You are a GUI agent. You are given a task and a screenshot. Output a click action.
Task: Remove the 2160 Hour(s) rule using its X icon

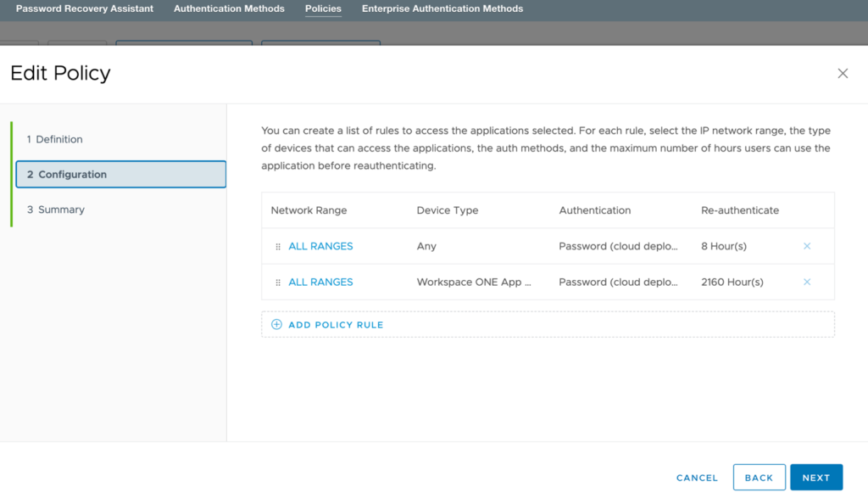806,282
